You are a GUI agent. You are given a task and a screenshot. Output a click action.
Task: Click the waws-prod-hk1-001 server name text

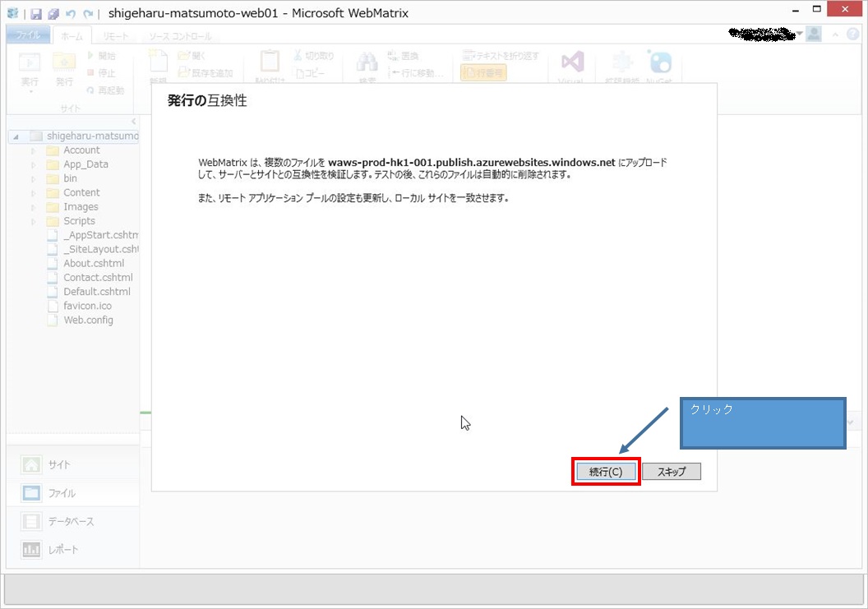pos(472,163)
